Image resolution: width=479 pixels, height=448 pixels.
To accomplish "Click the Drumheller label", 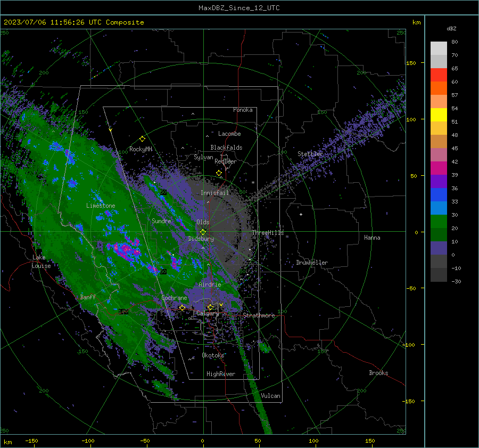I will (312, 263).
